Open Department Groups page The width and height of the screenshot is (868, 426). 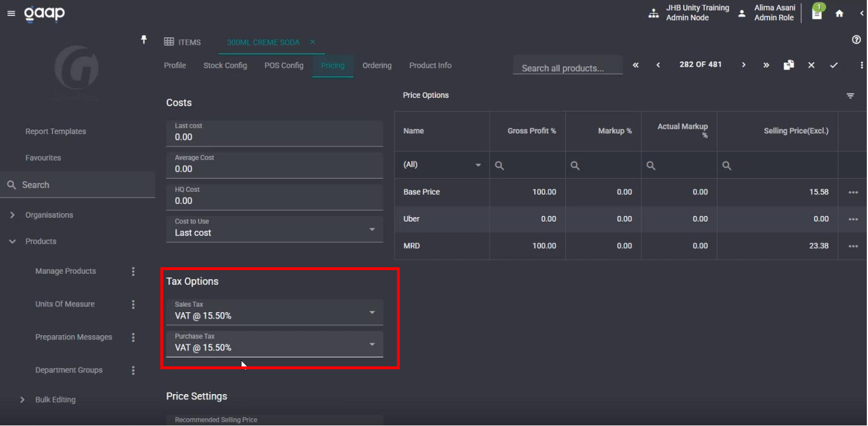click(x=69, y=371)
